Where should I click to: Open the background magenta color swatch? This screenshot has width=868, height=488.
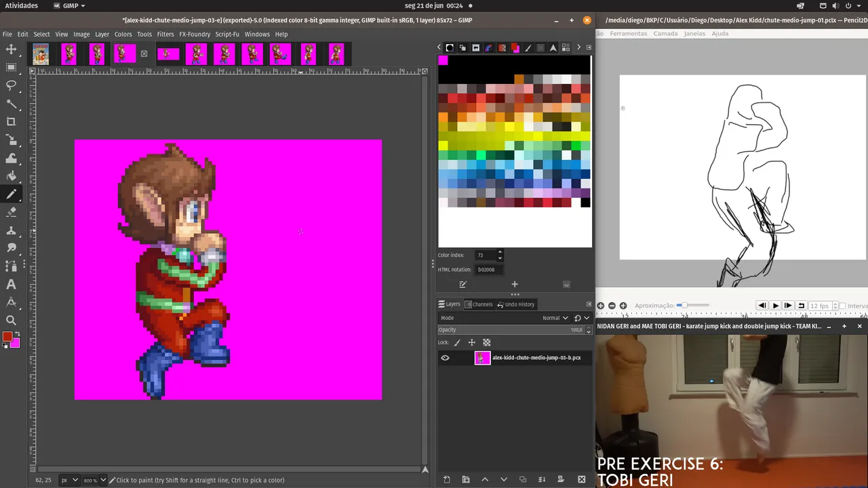click(x=15, y=343)
